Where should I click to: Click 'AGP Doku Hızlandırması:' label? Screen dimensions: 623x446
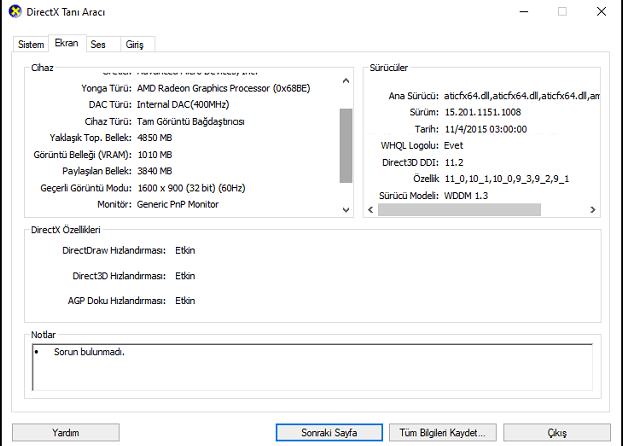(116, 301)
